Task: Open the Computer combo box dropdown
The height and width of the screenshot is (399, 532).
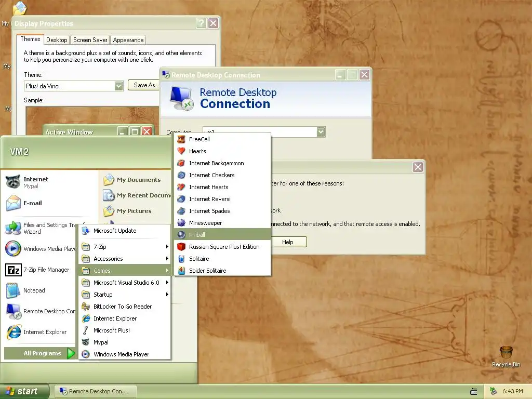Action: [321, 131]
